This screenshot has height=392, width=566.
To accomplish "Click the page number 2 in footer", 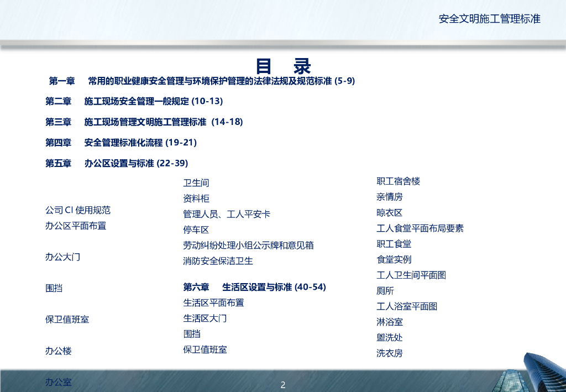I will (x=283, y=385).
